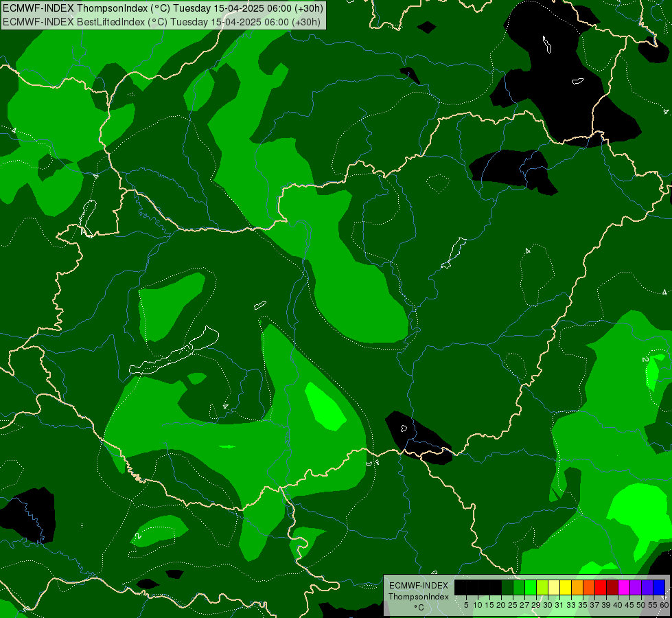Image resolution: width=672 pixels, height=618 pixels.
Task: Click legend scale value 37
Action: pos(594,605)
